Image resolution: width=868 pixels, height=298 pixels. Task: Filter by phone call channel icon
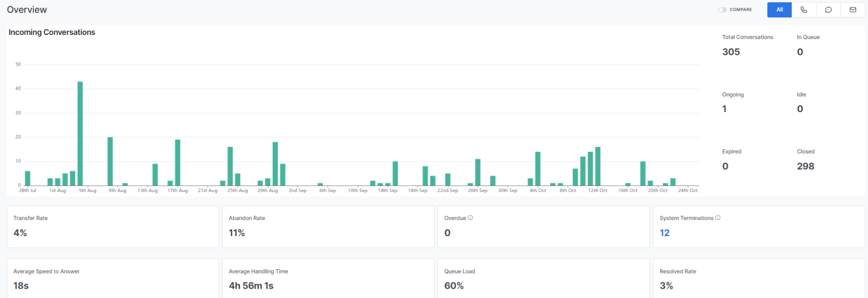804,10
